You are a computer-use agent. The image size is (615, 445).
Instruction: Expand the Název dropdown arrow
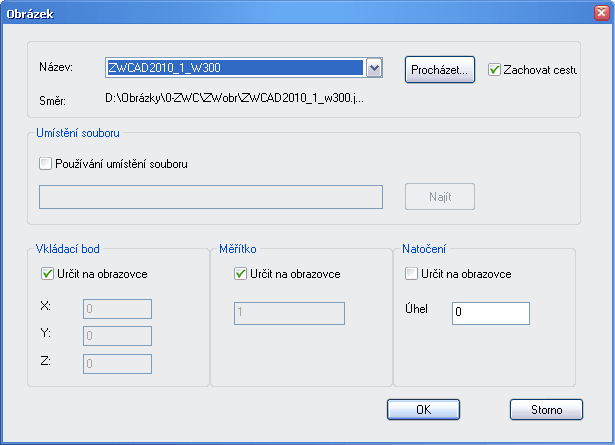(x=374, y=68)
